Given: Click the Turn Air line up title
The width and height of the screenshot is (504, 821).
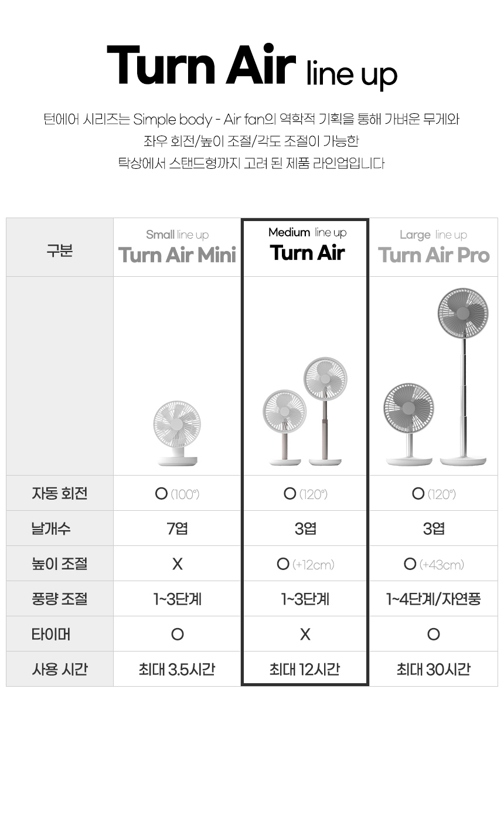Looking at the screenshot, I should [252, 67].
